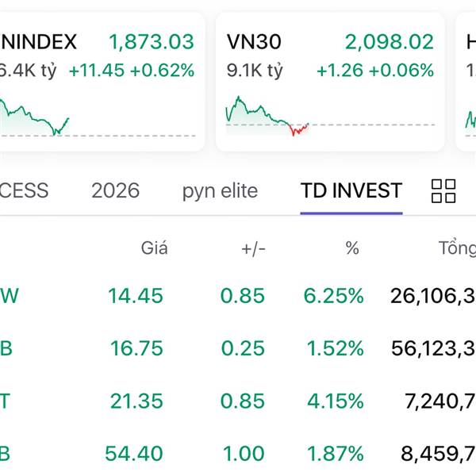This screenshot has height=476, width=476.
Task: Switch to the TD INVEST watchlist tab
Action: [x=351, y=191]
